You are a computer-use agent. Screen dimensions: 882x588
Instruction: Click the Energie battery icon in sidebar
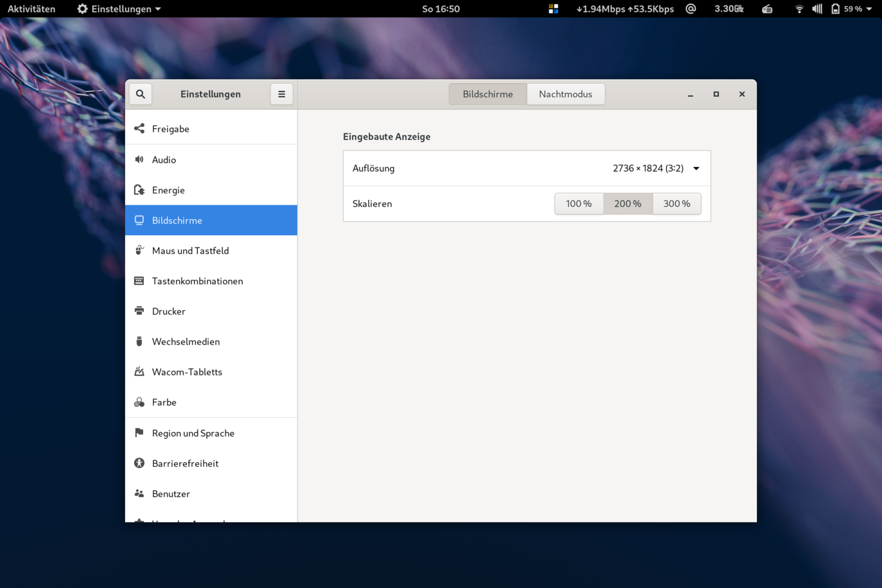[139, 190]
